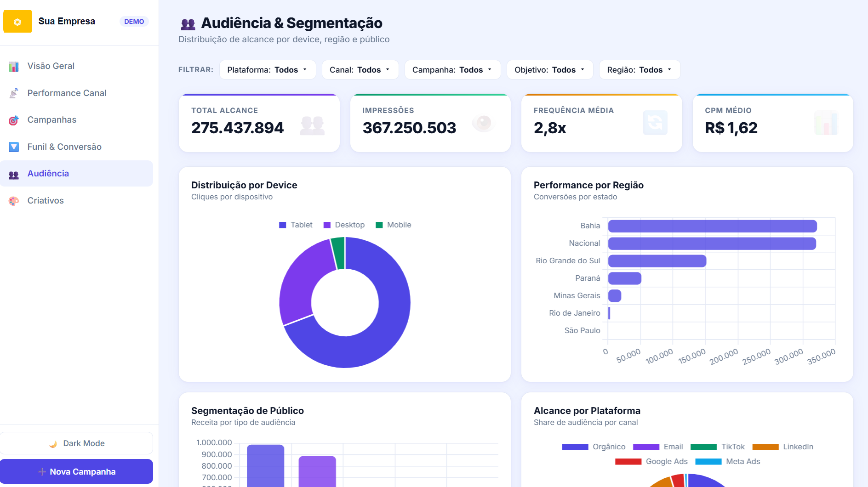Viewport: 868px width, 487px height.
Task: Select the Audiência menu item
Action: (76, 174)
